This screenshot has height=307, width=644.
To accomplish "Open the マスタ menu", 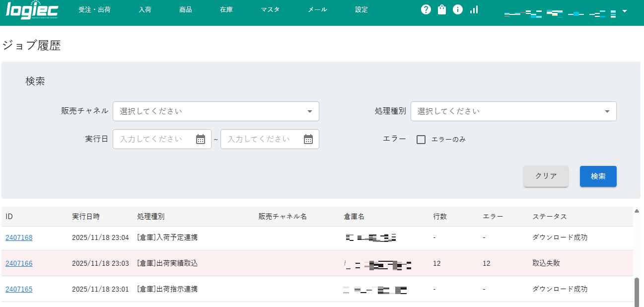I will [270, 9].
